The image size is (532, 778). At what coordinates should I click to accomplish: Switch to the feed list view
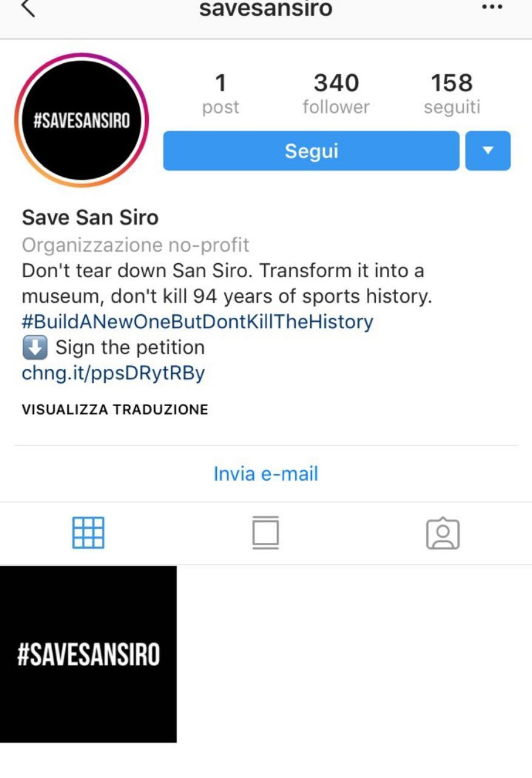point(265,533)
